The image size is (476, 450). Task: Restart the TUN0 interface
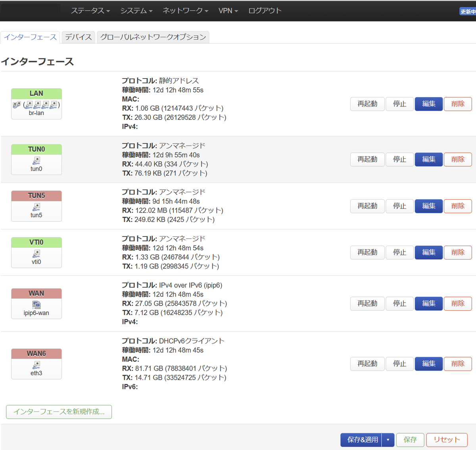click(367, 160)
